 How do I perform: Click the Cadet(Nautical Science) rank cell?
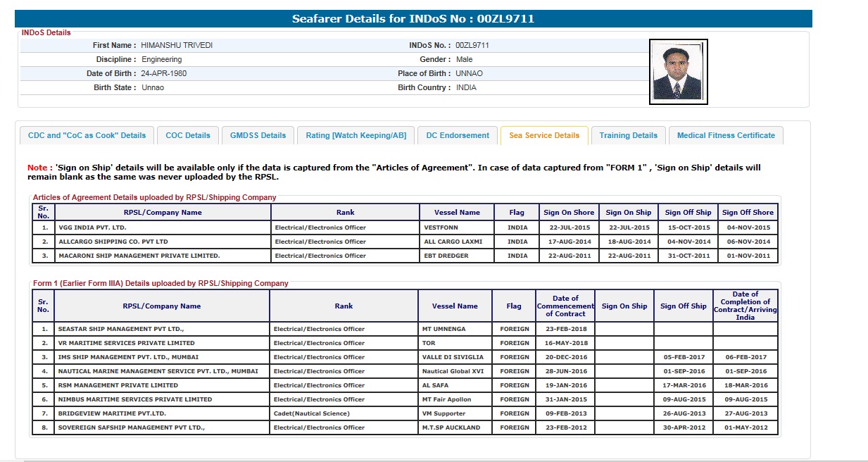click(311, 413)
